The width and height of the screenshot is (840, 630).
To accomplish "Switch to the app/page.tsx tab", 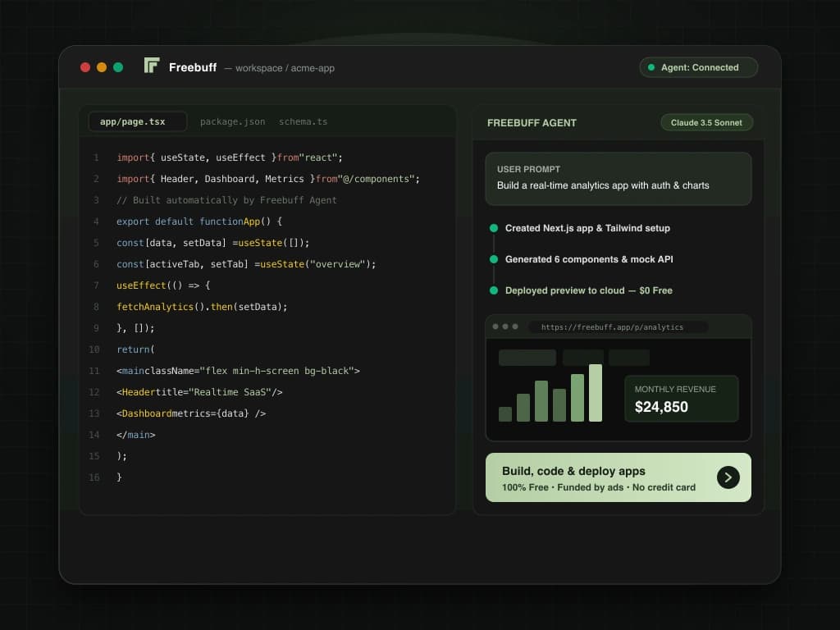I will point(137,121).
